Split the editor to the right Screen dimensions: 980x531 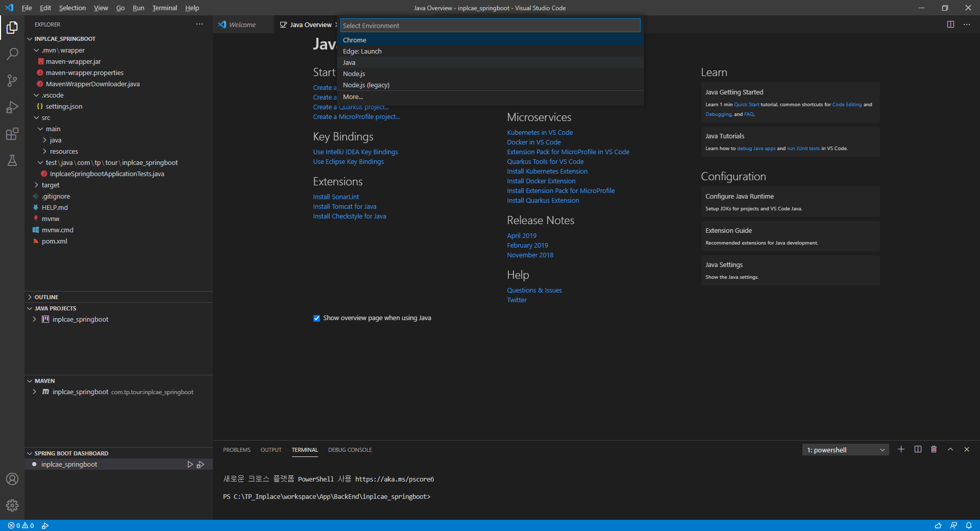click(950, 24)
